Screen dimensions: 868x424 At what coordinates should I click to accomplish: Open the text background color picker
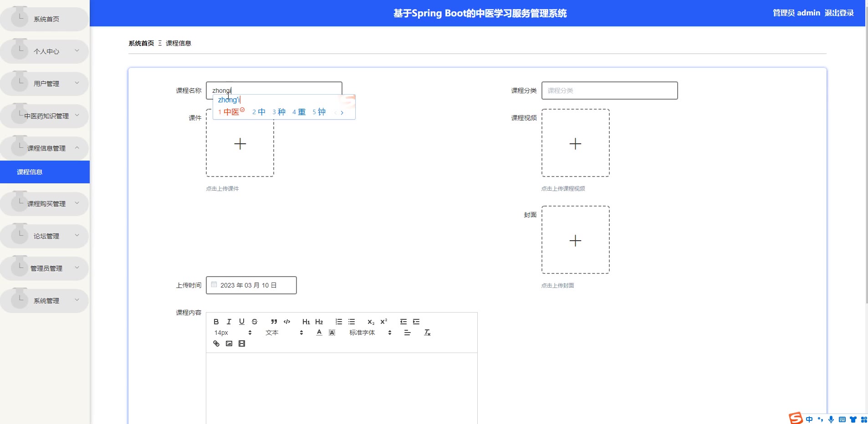pos(332,333)
